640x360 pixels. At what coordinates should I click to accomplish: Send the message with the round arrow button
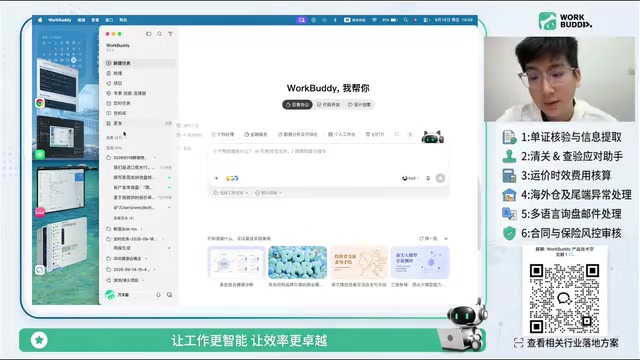point(440,178)
